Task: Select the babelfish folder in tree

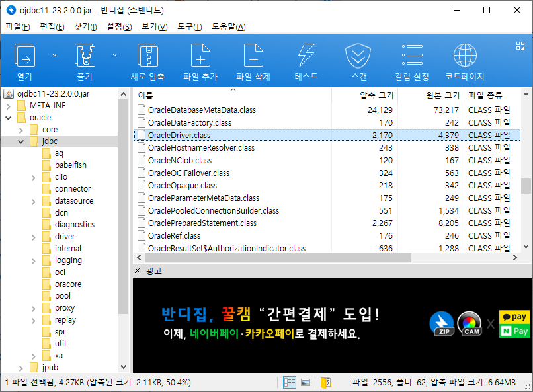Action: pos(71,165)
